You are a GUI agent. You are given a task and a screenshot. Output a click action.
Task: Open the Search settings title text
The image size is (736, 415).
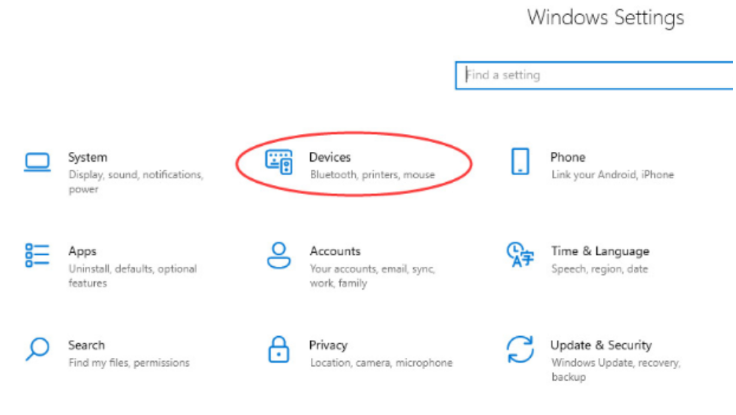(x=86, y=345)
